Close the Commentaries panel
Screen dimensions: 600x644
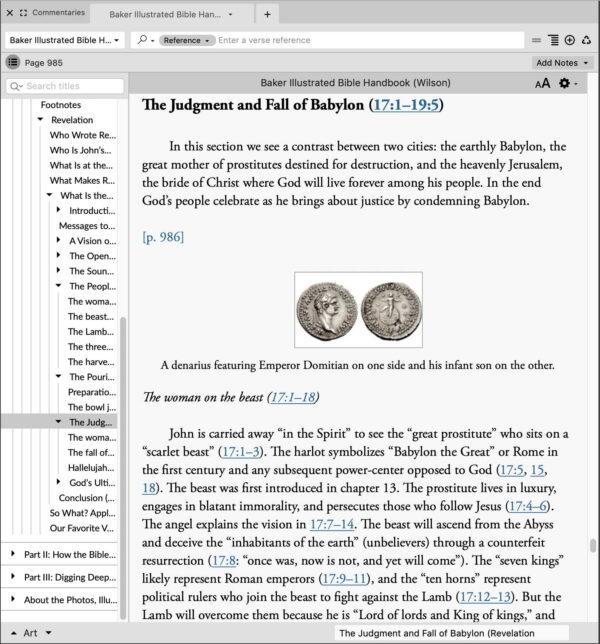[10, 13]
